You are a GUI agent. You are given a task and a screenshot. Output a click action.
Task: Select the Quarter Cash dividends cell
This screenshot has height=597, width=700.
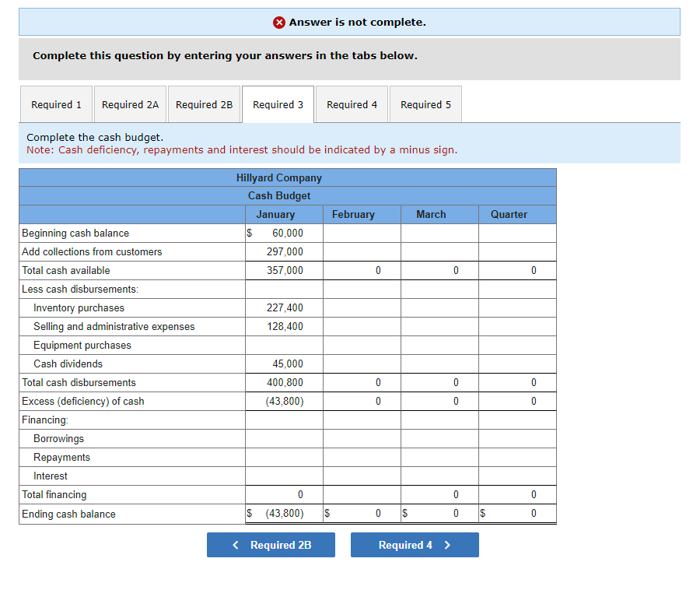[x=517, y=363]
